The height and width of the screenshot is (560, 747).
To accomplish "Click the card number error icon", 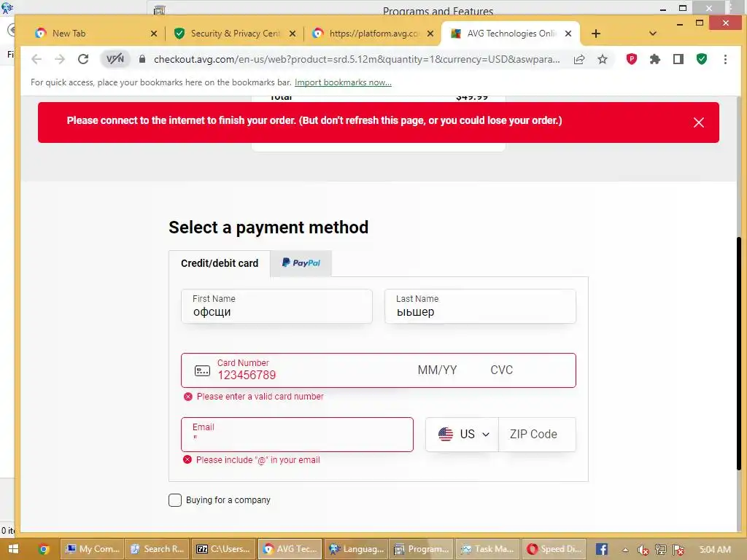I will 187,396.
